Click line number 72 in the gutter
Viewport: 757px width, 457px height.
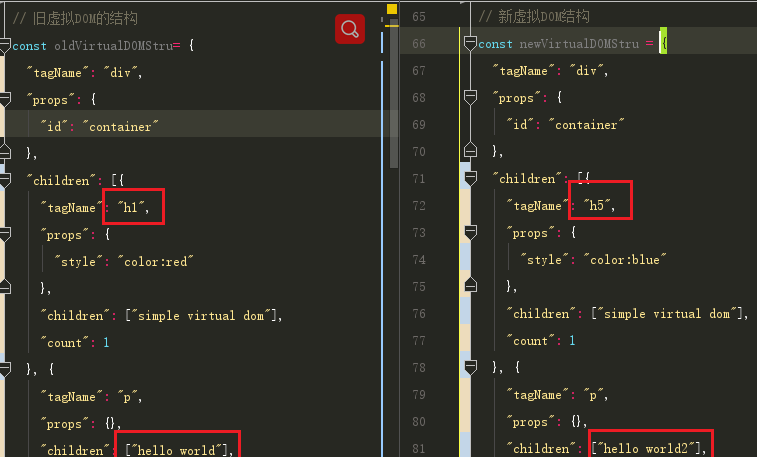pyautogui.click(x=418, y=206)
